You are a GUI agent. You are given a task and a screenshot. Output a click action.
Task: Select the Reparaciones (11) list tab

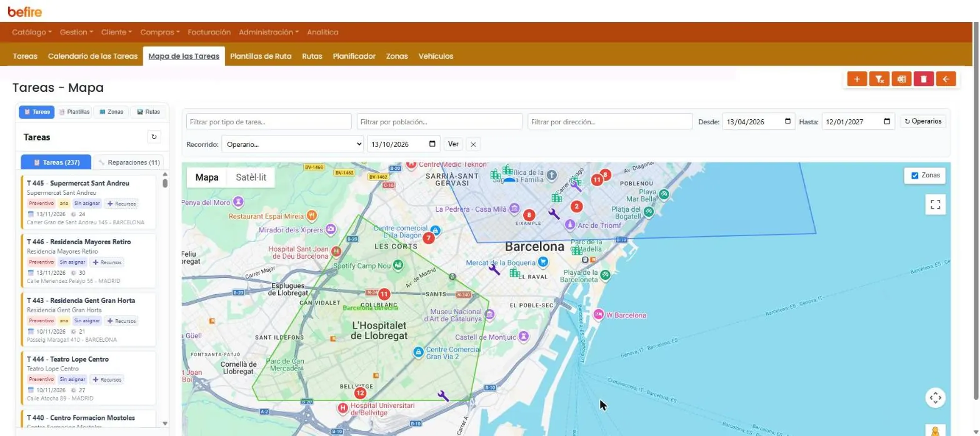[129, 162]
